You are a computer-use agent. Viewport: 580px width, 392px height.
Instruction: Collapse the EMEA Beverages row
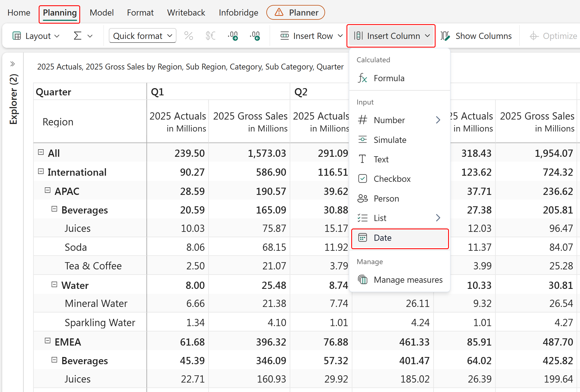click(55, 360)
